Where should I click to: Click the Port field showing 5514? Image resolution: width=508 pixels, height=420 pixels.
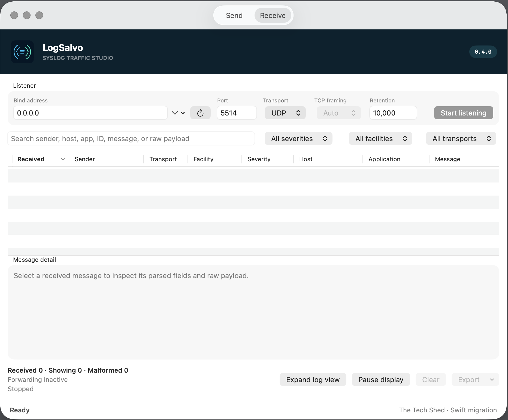point(237,113)
